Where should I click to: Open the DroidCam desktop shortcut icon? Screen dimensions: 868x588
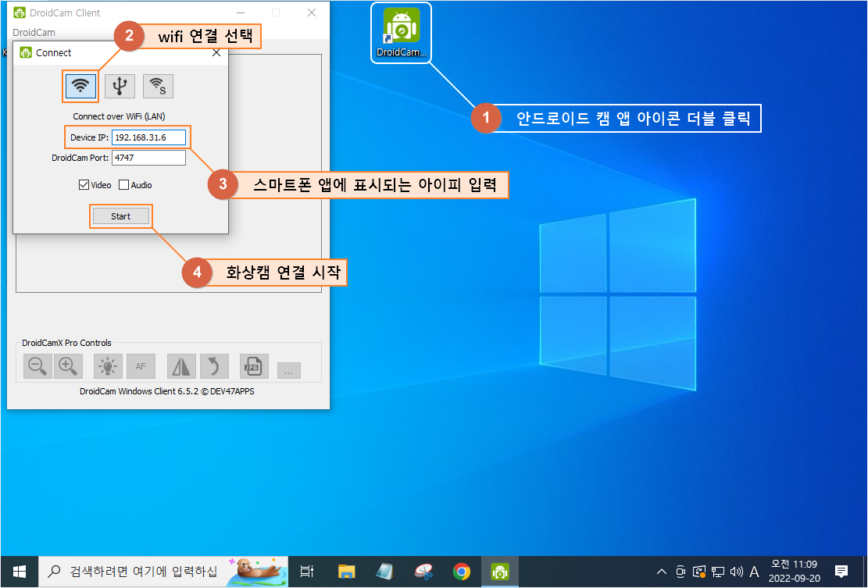tap(402, 32)
